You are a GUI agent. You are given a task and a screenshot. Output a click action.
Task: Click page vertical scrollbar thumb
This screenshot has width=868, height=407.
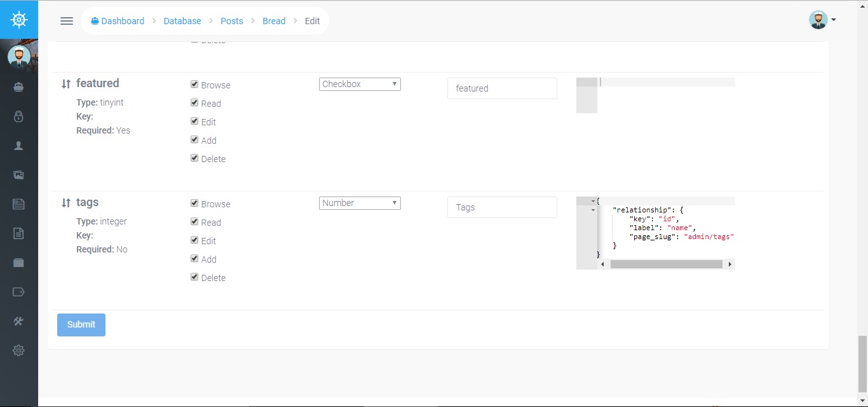pyautogui.click(x=862, y=362)
